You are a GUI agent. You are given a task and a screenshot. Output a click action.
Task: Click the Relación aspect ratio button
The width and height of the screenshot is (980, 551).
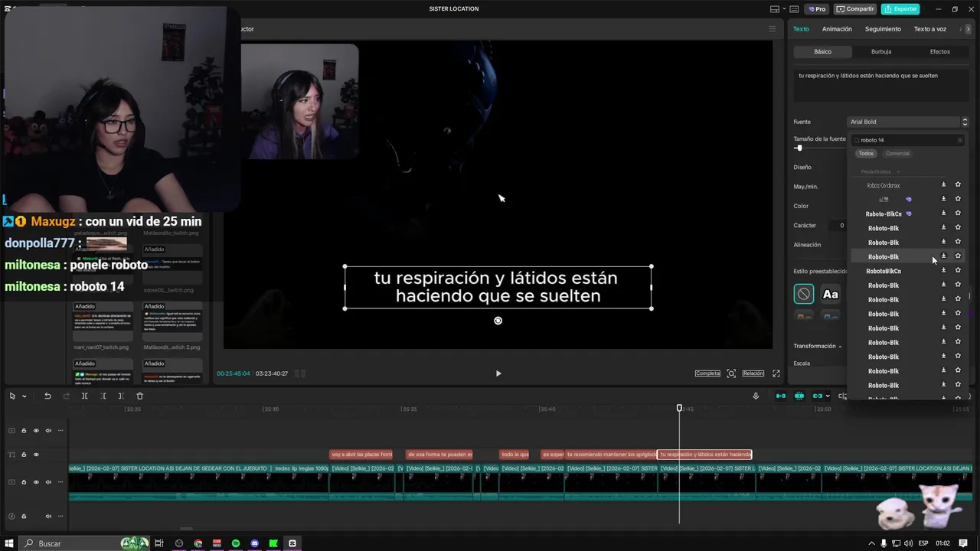point(753,373)
